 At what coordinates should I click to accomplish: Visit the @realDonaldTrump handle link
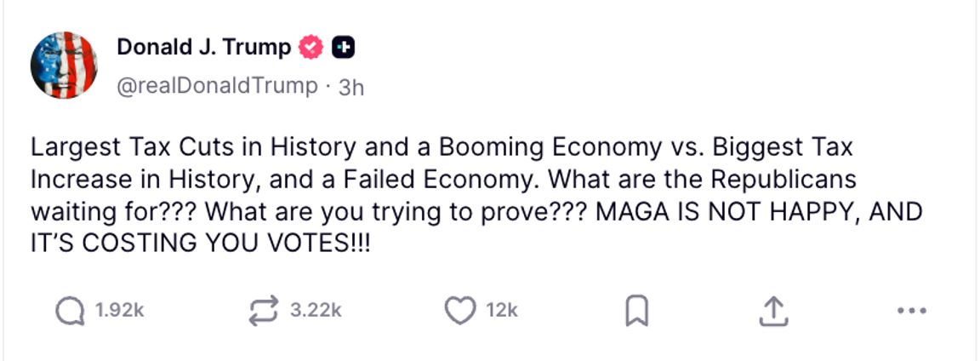(216, 86)
